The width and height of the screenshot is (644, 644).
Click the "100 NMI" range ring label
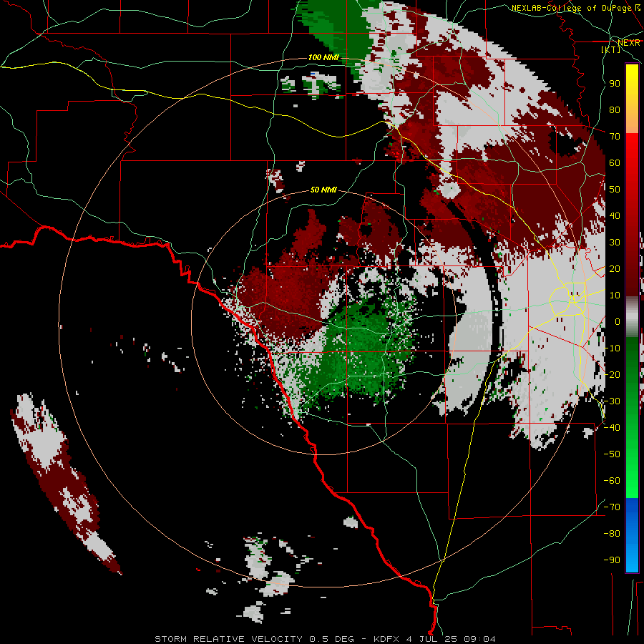pyautogui.click(x=323, y=57)
